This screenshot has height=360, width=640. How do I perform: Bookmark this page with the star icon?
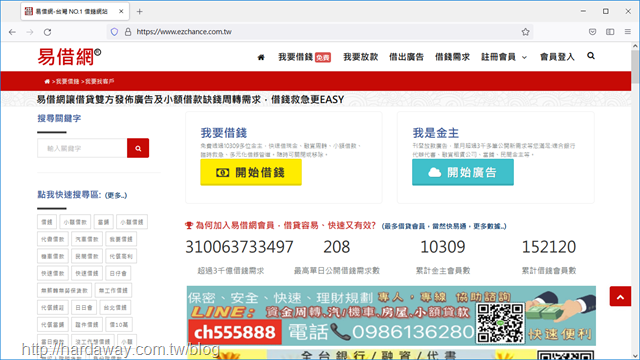coord(525,32)
